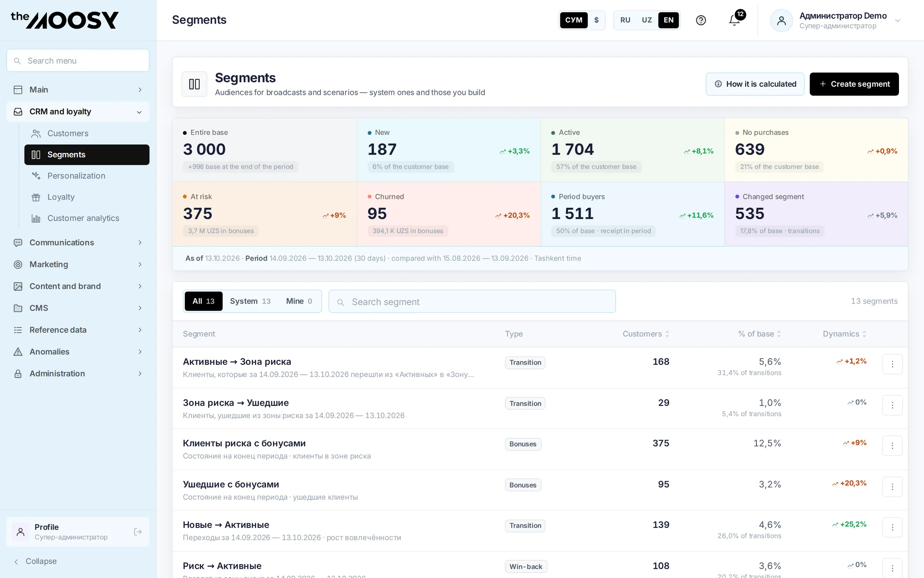Collapse the CRM and loyalty section
924x578 pixels.
78,112
